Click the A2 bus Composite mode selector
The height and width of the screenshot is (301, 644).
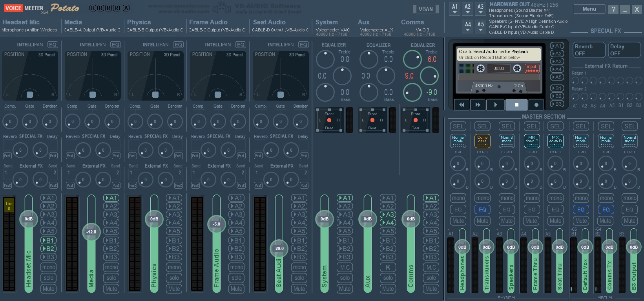[482, 141]
